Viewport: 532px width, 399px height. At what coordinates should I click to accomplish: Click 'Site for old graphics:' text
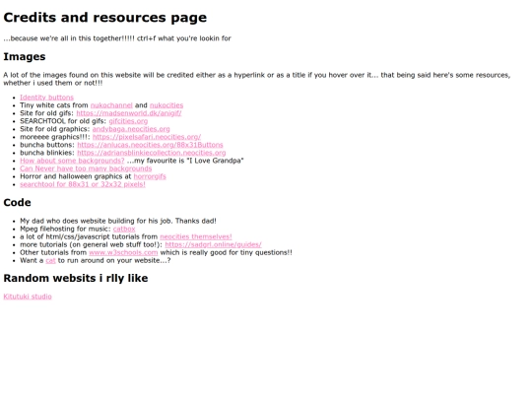(x=54, y=129)
